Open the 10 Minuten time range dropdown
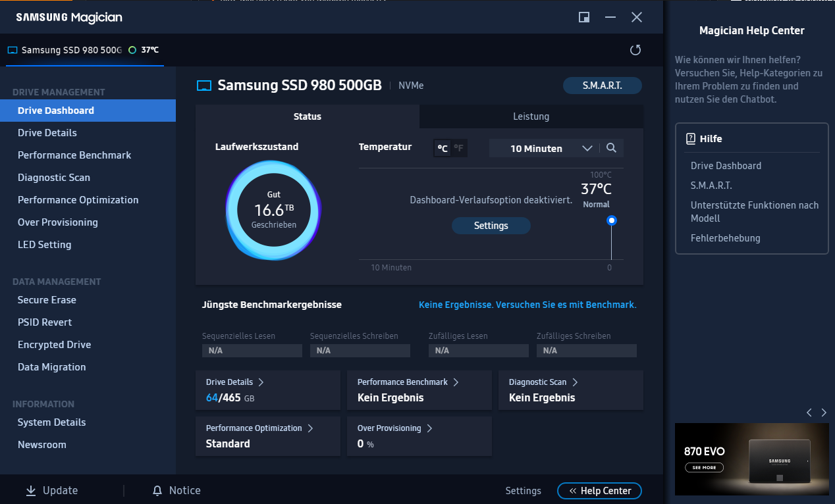The height and width of the screenshot is (504, 835). pos(544,148)
